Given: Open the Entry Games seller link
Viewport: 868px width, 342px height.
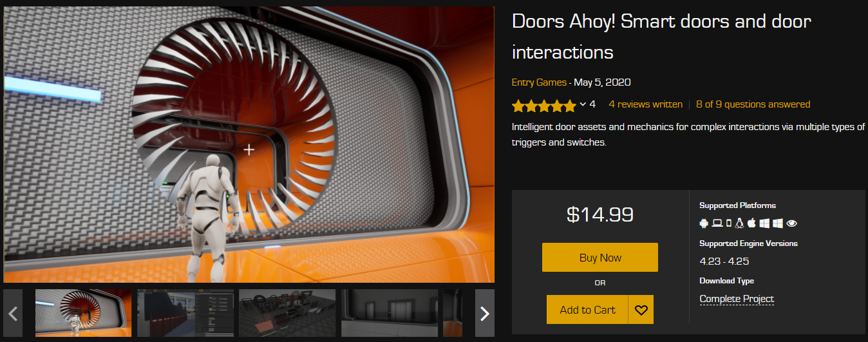Looking at the screenshot, I should point(539,82).
